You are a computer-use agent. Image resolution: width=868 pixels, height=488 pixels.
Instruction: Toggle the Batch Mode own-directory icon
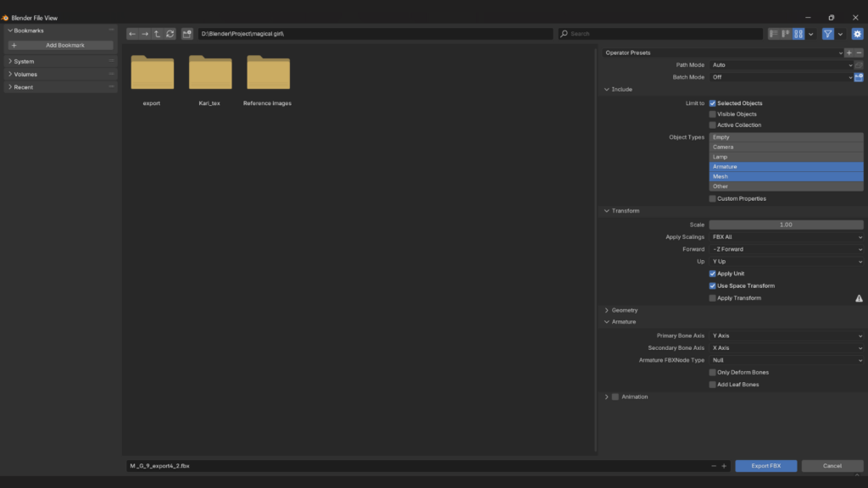click(x=859, y=77)
